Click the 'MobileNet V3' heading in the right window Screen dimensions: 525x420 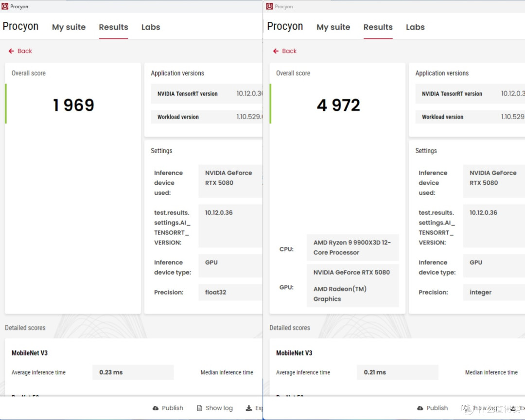point(294,353)
